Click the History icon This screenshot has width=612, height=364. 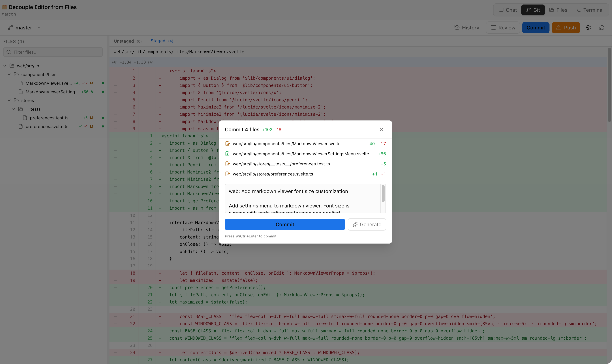[x=457, y=27]
